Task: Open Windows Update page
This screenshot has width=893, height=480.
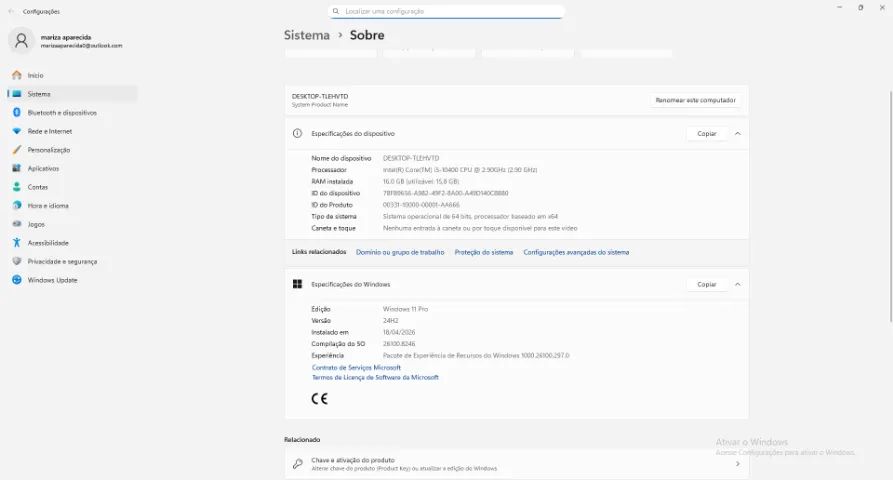Action: (x=72, y=280)
